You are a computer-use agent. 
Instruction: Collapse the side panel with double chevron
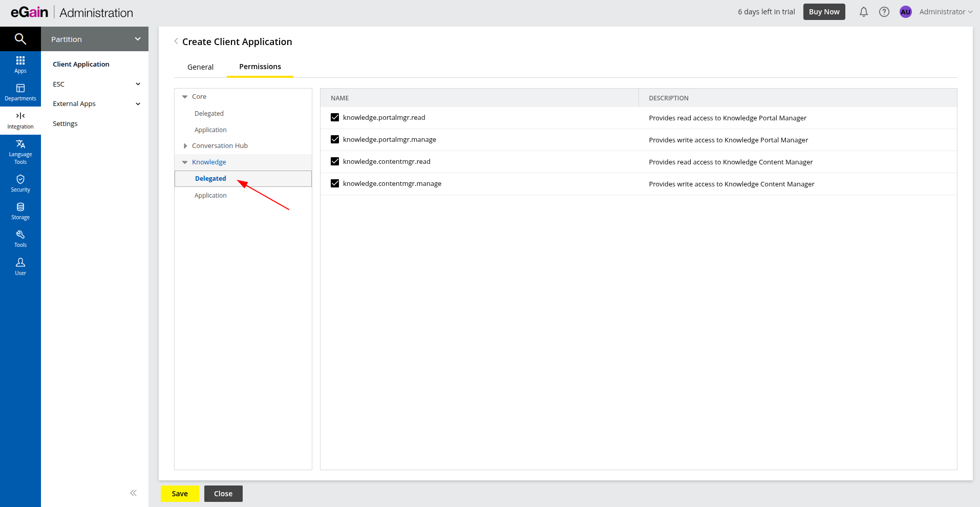click(133, 493)
